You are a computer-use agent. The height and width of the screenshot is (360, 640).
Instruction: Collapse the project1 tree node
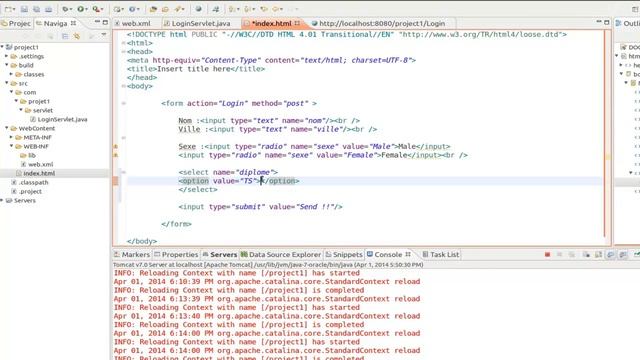point(2,47)
